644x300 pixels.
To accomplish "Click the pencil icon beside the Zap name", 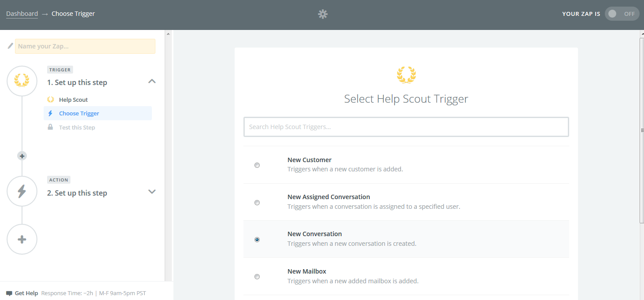I will coord(10,46).
